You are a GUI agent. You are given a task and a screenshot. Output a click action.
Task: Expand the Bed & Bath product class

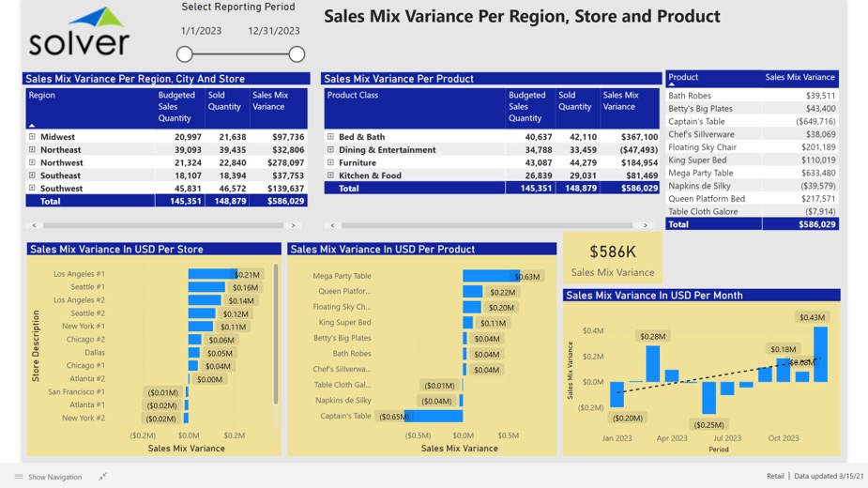[x=330, y=137]
